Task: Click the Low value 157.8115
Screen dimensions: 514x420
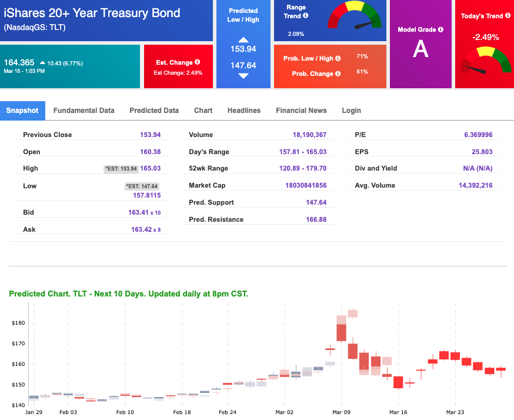Action: 147,195
